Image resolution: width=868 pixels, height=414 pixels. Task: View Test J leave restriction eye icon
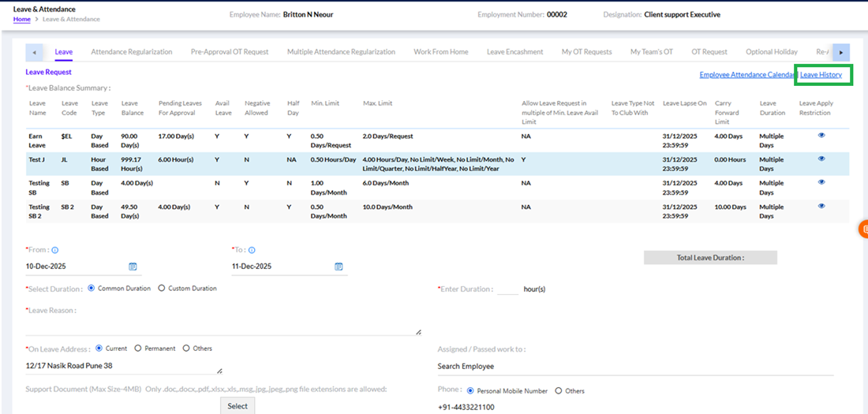point(821,159)
